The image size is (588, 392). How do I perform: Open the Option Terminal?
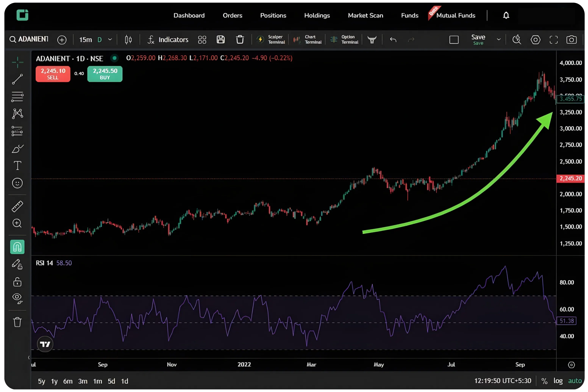tap(344, 39)
